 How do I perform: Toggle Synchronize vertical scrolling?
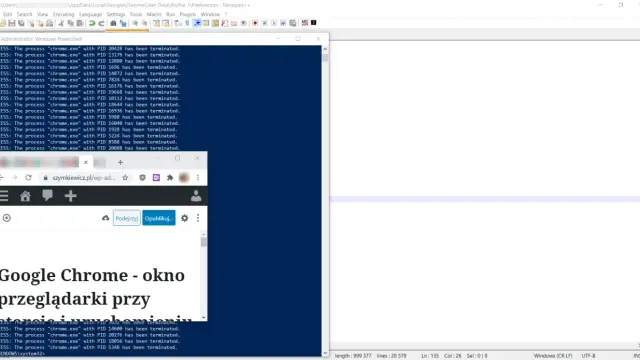[156, 23]
